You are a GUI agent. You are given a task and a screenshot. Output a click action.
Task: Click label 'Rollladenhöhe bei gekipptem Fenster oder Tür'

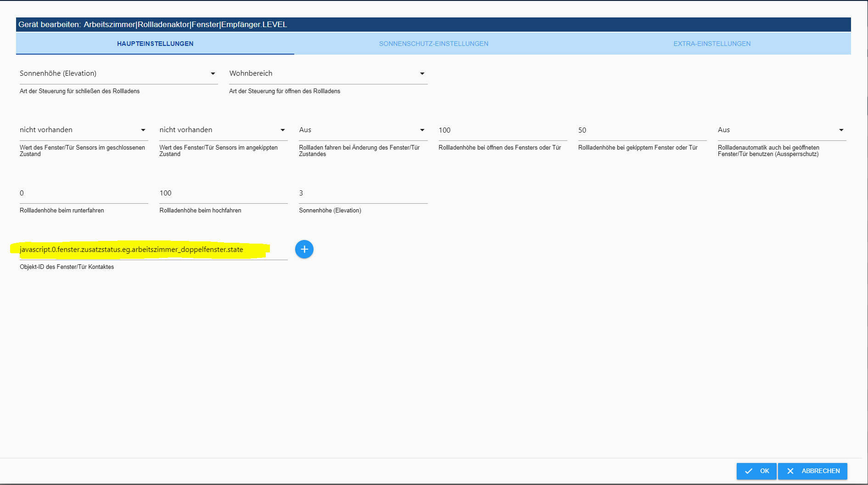tap(638, 148)
